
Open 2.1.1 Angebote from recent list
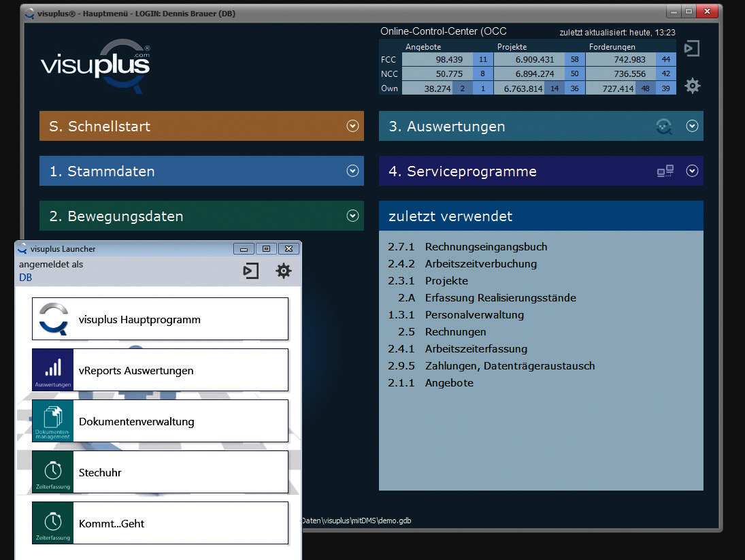[x=431, y=383]
